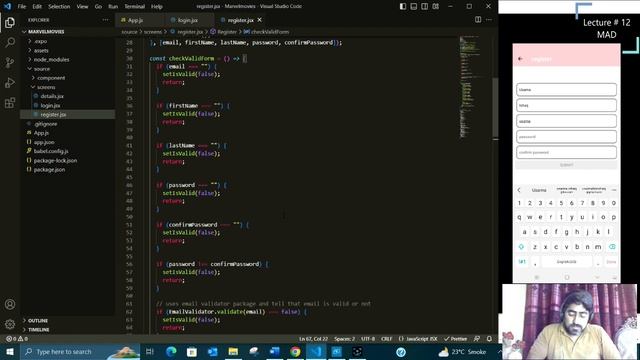This screenshot has height=360, width=640.
Task: Open Microsoft Store from taskbar
Action: 191,351
